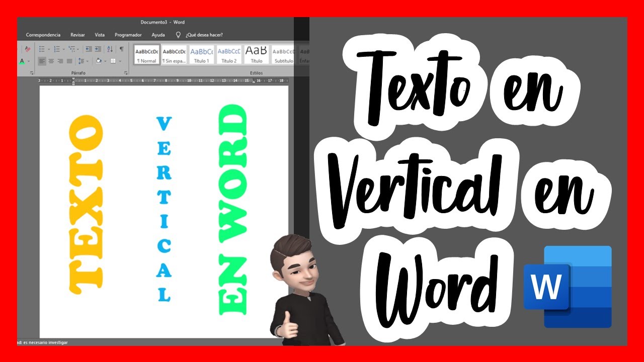Start a numbered list
The height and width of the screenshot is (362, 644).
[56, 49]
